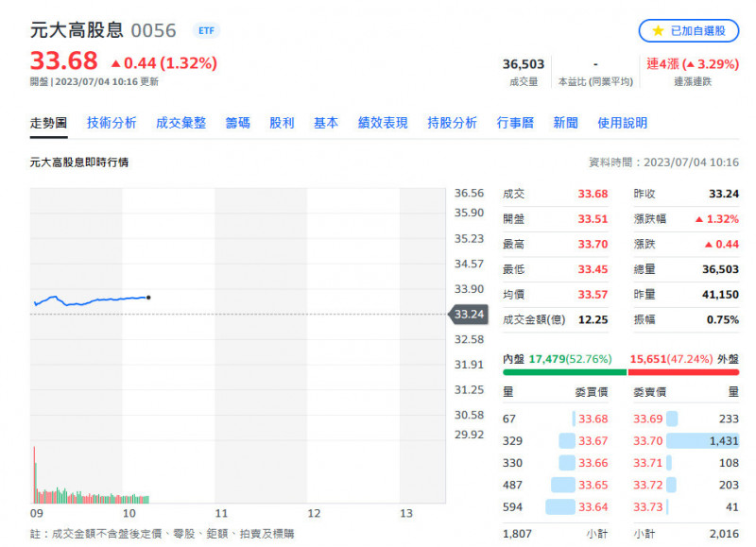Open the 籌碼 tab
This screenshot has width=756, height=547.
[x=238, y=124]
